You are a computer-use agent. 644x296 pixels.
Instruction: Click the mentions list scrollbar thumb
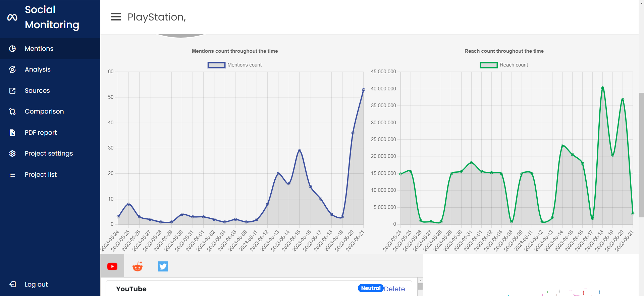420,287
